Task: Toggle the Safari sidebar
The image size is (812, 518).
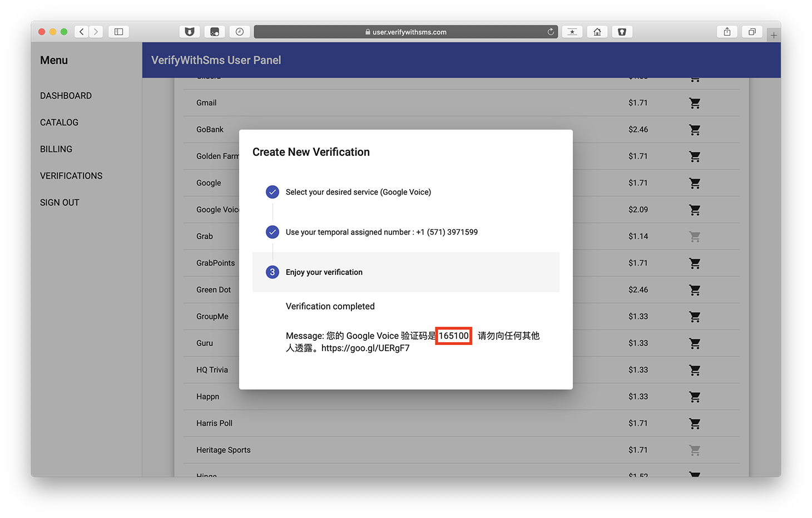Action: click(118, 32)
